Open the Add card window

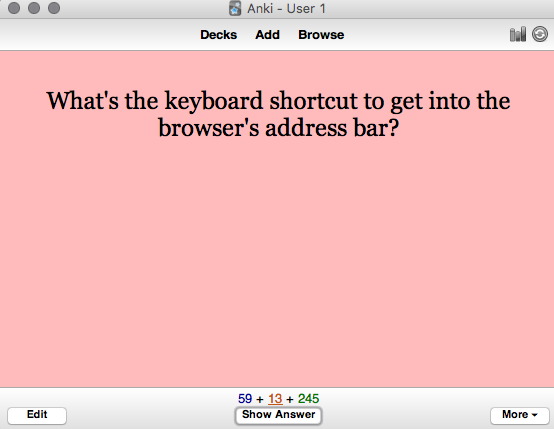(267, 35)
